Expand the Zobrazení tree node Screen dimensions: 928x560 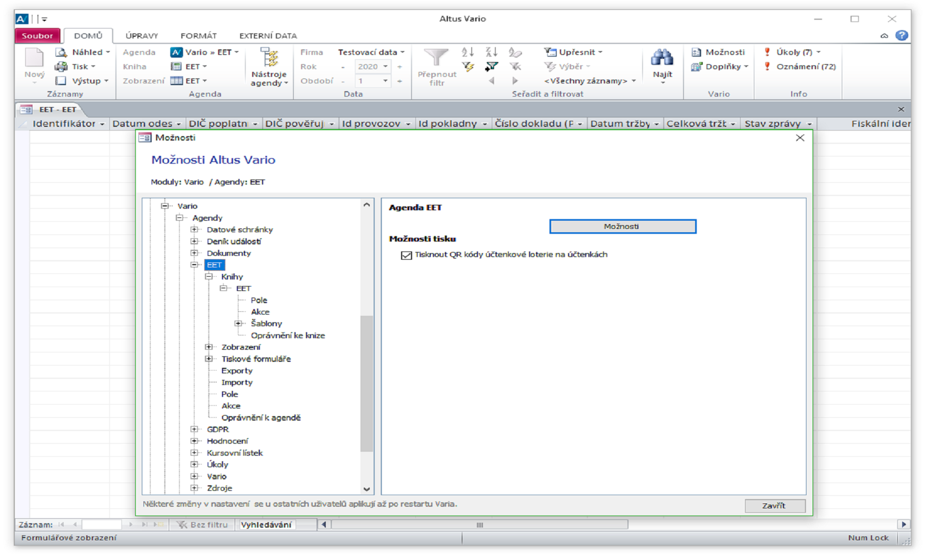coord(209,347)
